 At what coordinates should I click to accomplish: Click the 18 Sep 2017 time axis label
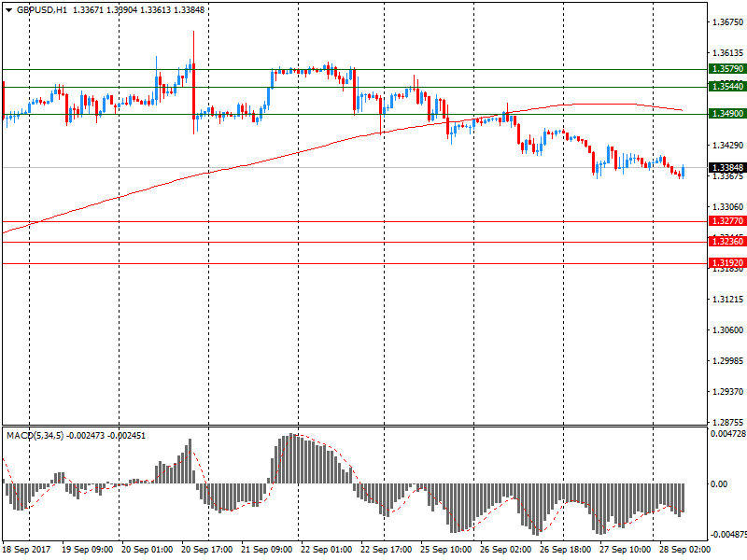pyautogui.click(x=27, y=550)
